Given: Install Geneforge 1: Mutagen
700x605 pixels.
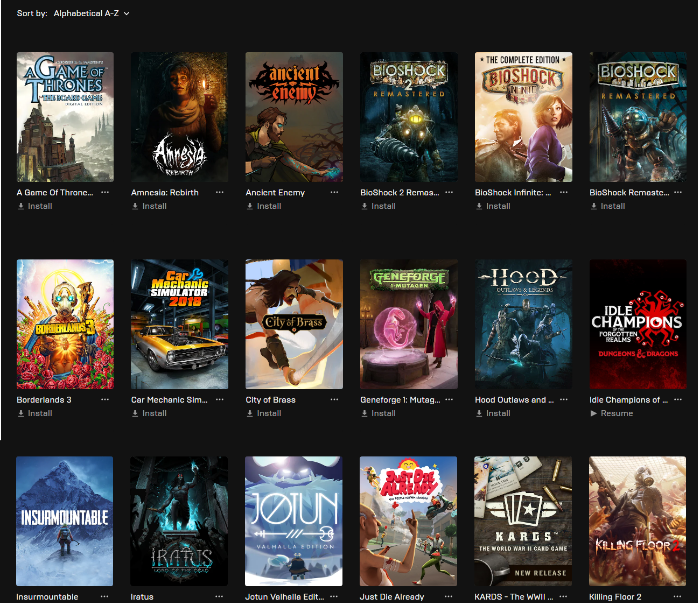Looking at the screenshot, I should [379, 413].
